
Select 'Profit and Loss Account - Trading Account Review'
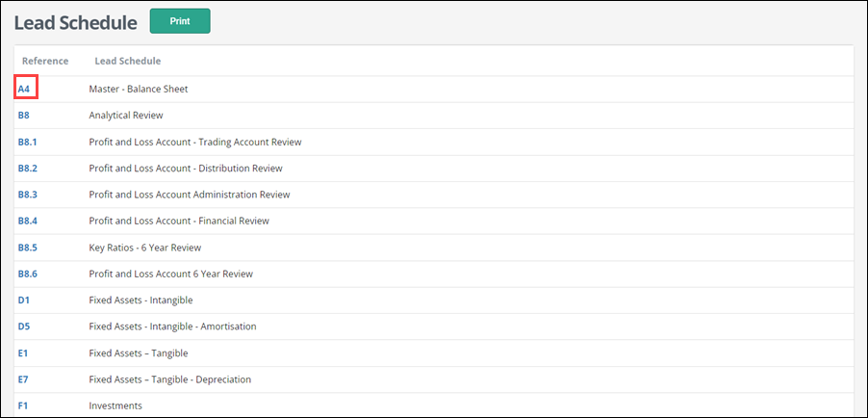point(195,142)
